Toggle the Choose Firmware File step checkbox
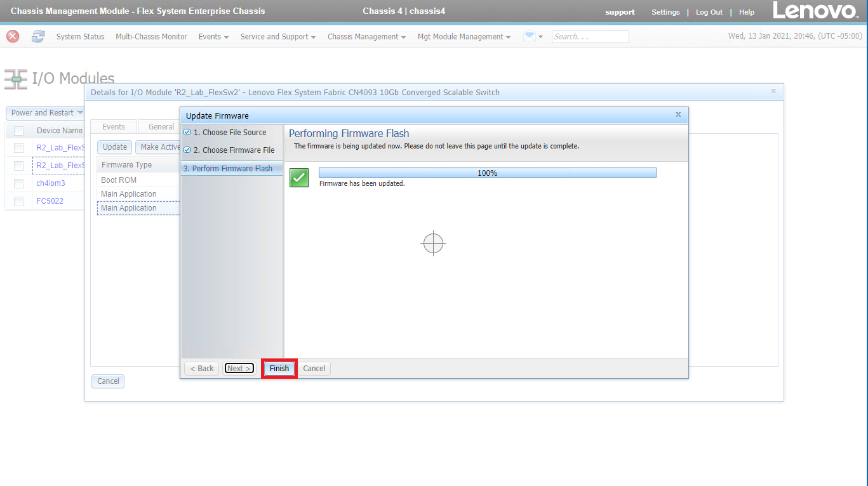The height and width of the screenshot is (486, 868). pyautogui.click(x=187, y=150)
